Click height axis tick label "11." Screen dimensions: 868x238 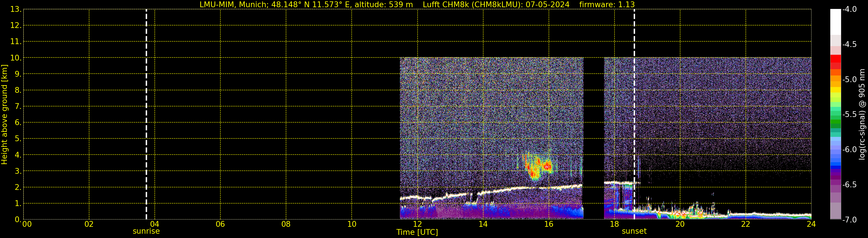tap(16, 41)
